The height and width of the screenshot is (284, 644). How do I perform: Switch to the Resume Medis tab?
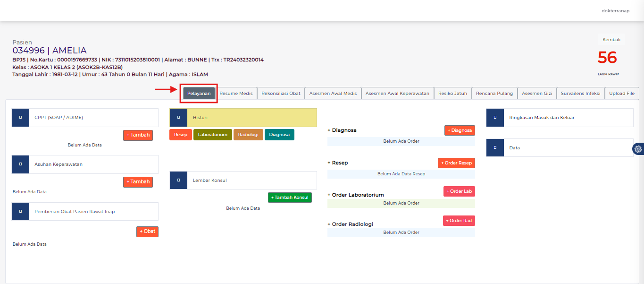pyautogui.click(x=236, y=94)
